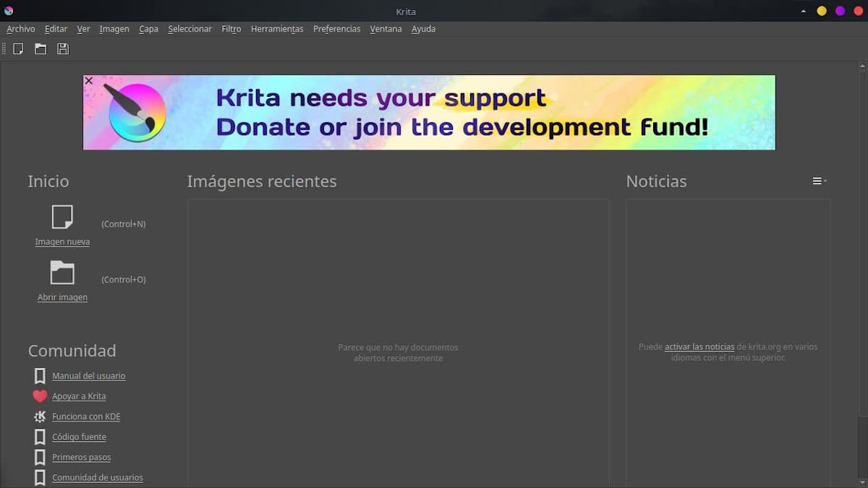The width and height of the screenshot is (868, 488).
Task: Visit Primeros pasos
Action: coord(80,457)
